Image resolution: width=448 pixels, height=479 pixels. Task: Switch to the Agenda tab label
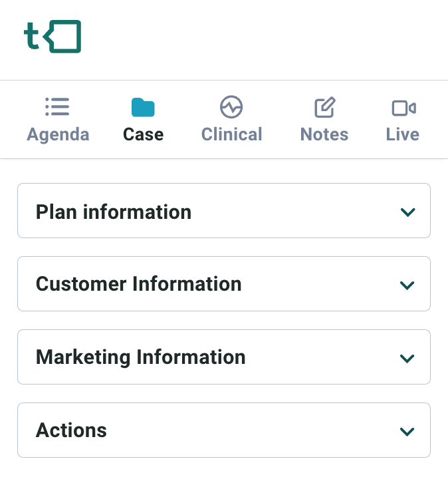(58, 134)
